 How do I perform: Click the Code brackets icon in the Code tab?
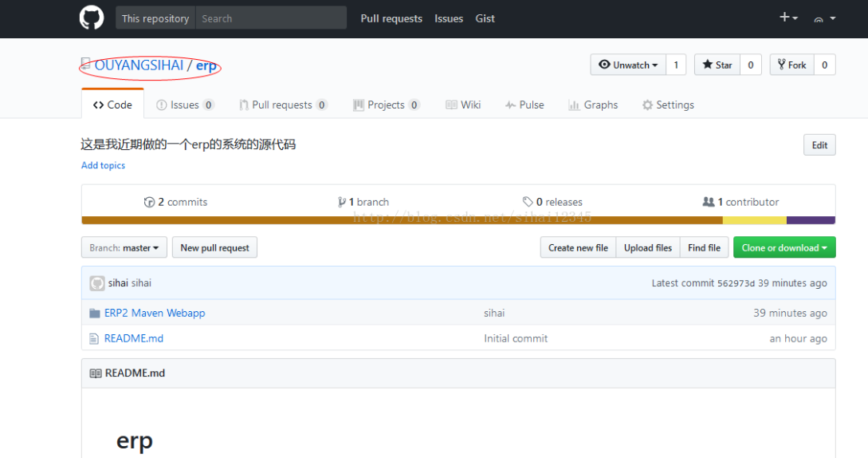(99, 105)
